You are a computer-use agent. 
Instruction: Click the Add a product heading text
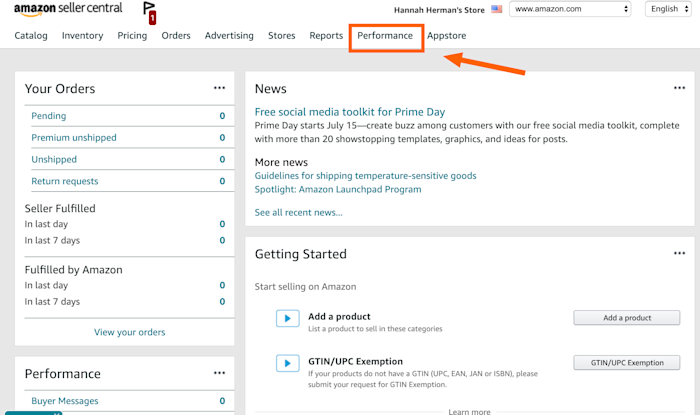[339, 316]
